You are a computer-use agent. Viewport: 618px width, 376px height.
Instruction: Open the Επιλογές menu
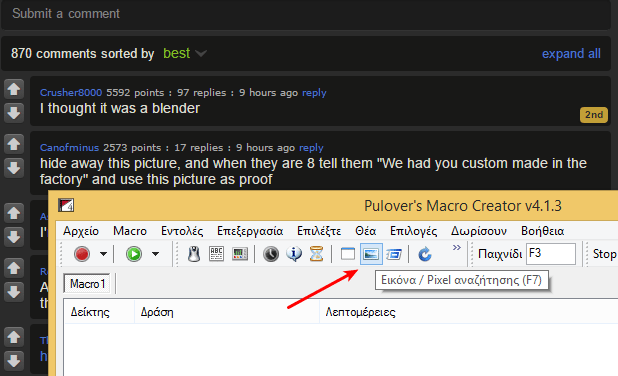(x=413, y=231)
